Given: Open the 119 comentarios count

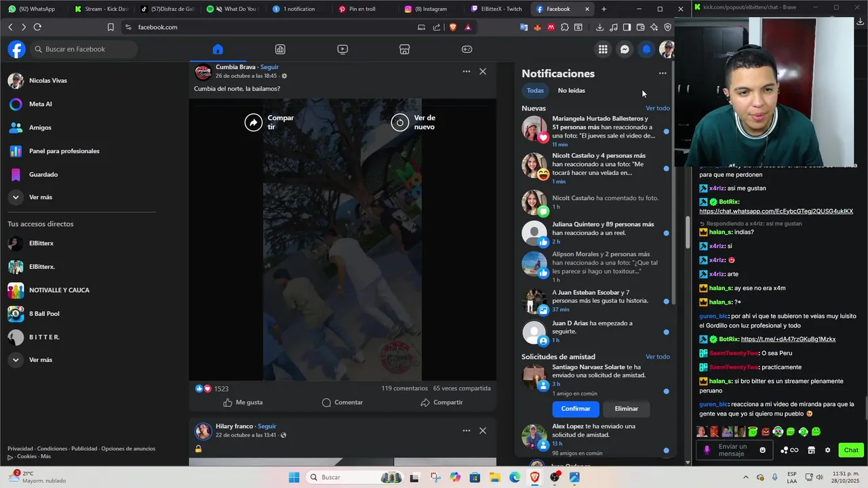Looking at the screenshot, I should point(404,388).
